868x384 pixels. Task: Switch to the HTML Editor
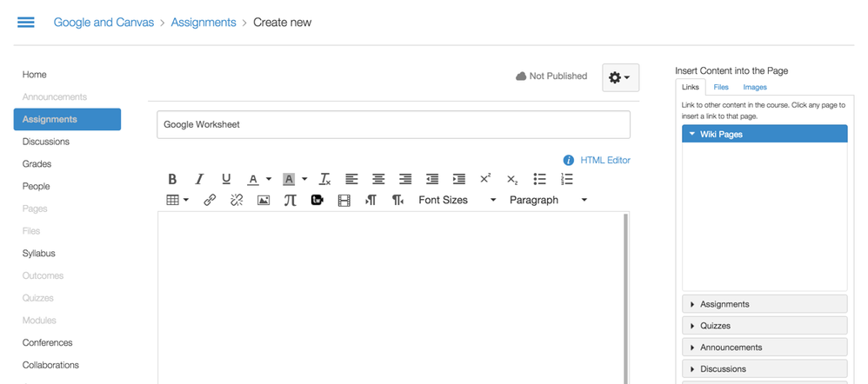(x=605, y=160)
